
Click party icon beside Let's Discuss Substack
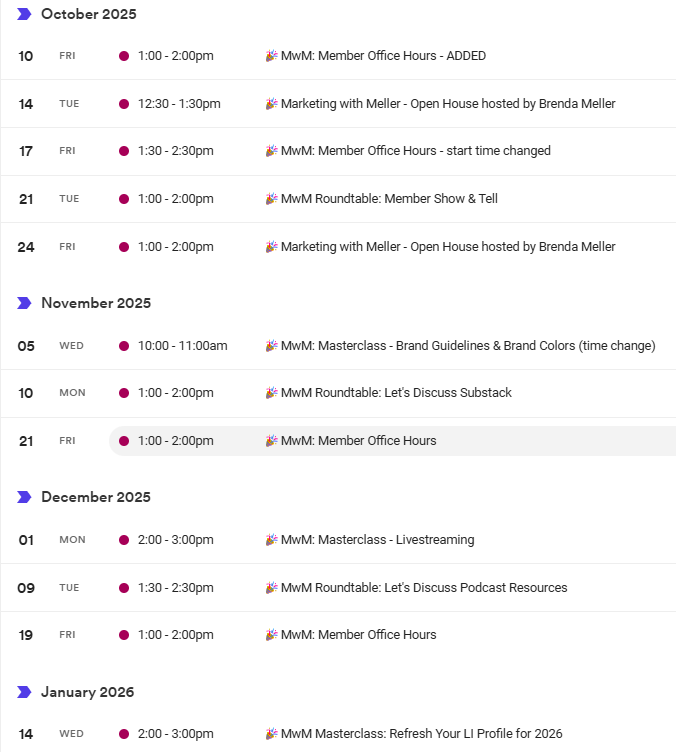pos(271,393)
